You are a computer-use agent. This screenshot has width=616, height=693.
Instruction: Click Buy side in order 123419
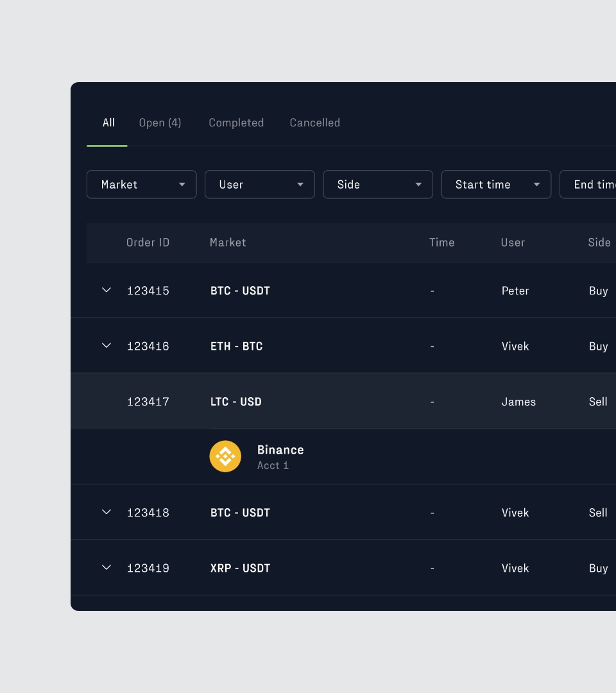598,568
